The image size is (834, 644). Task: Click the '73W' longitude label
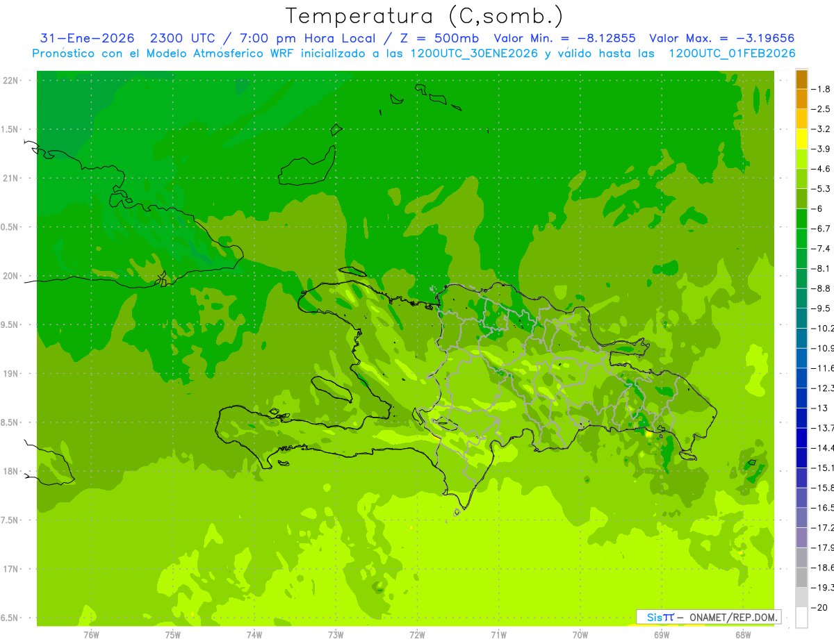point(336,635)
